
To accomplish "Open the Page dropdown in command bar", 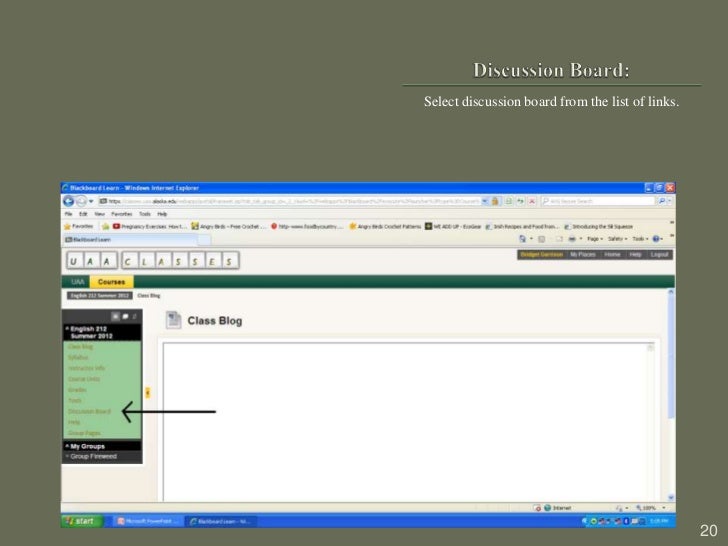I will [595, 239].
